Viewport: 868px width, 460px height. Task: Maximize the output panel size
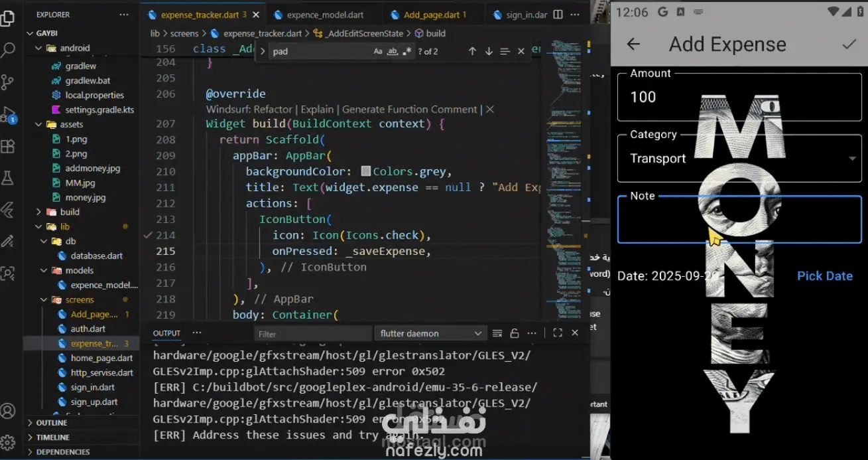point(558,333)
